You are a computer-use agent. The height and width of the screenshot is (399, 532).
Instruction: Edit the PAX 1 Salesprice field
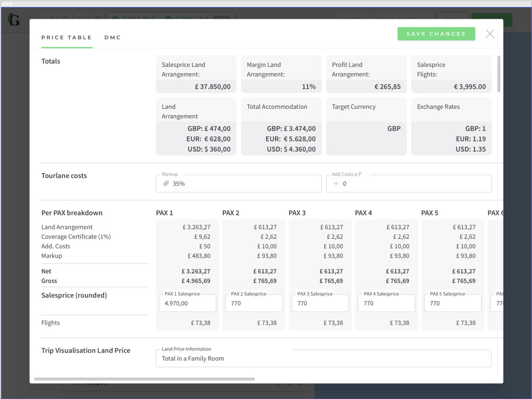click(187, 303)
